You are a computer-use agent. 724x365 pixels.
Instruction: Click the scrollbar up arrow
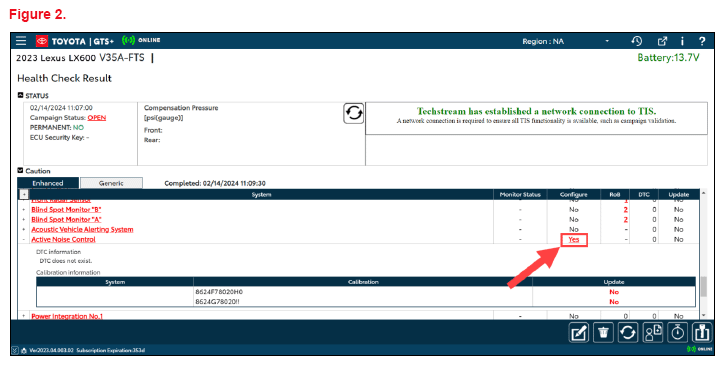coord(703,193)
